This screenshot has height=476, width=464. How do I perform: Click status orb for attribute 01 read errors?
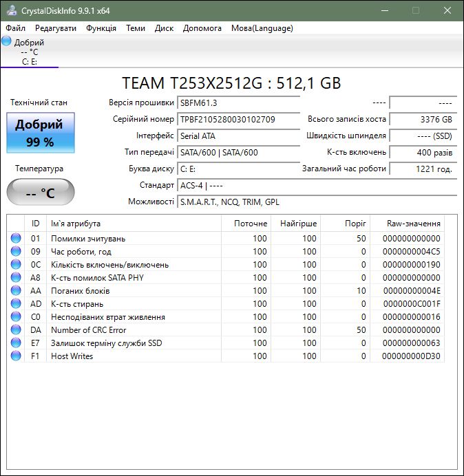[x=16, y=238]
